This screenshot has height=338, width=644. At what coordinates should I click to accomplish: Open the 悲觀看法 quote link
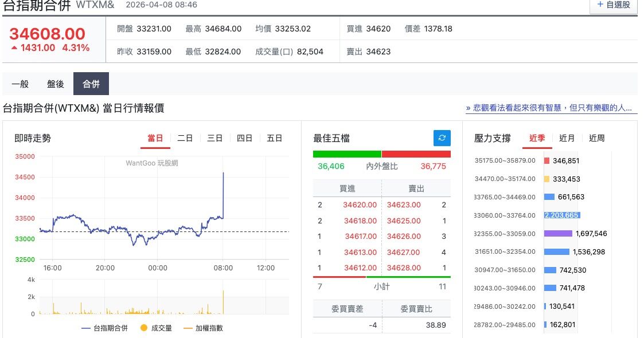tap(551, 108)
